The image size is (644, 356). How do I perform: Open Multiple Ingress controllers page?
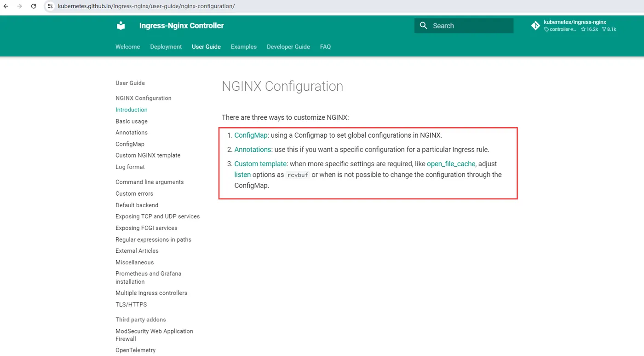151,293
